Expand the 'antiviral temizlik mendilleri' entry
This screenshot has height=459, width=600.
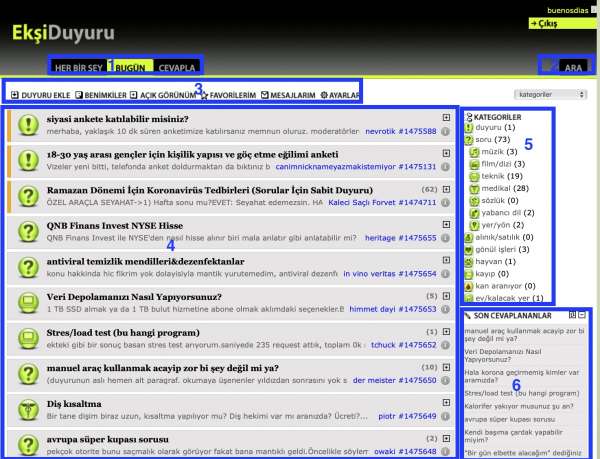coord(446,260)
